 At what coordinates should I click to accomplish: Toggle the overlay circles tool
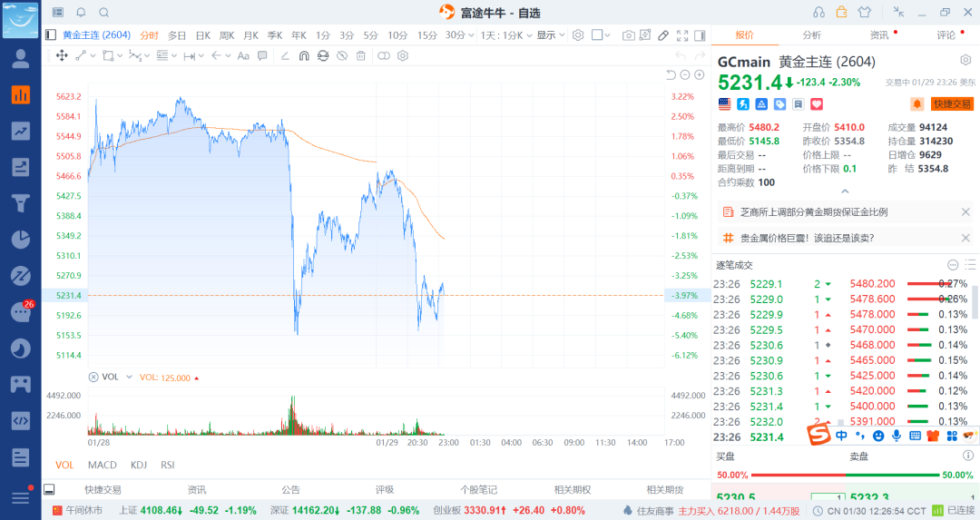[x=384, y=55]
